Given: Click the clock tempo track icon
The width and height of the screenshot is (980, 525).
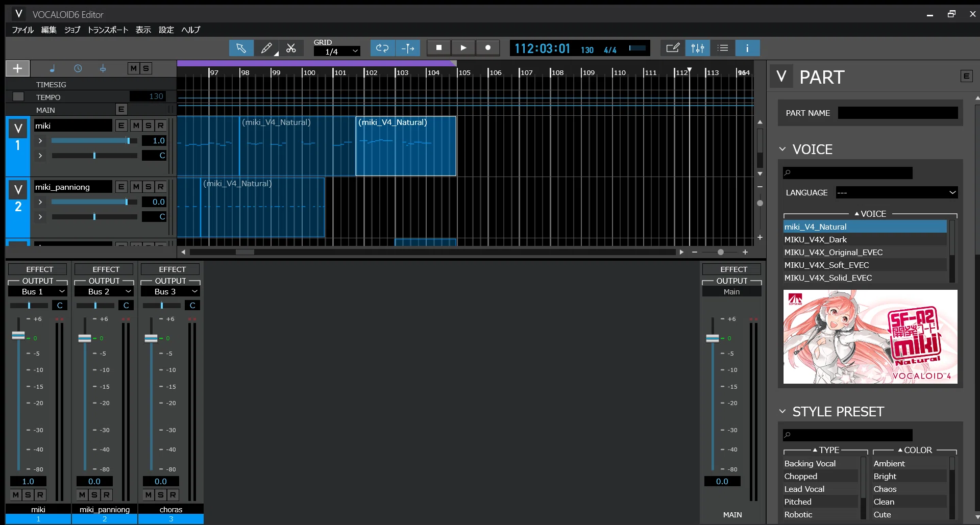Looking at the screenshot, I should (78, 68).
